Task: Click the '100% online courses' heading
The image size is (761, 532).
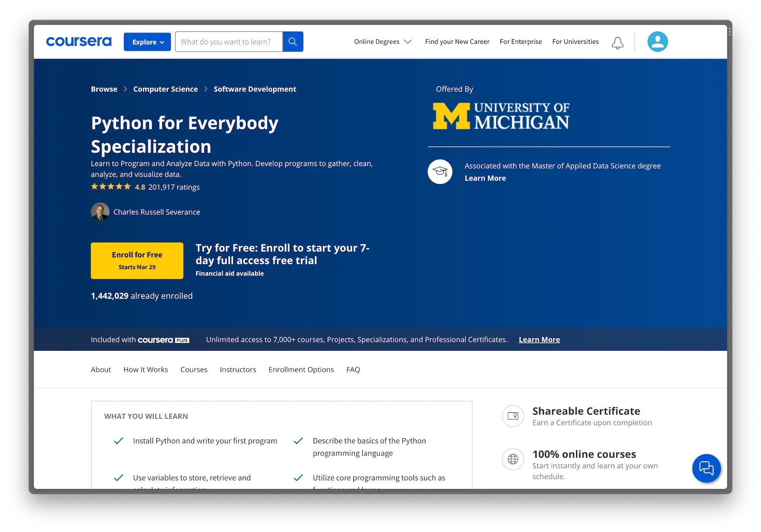Action: 584,454
